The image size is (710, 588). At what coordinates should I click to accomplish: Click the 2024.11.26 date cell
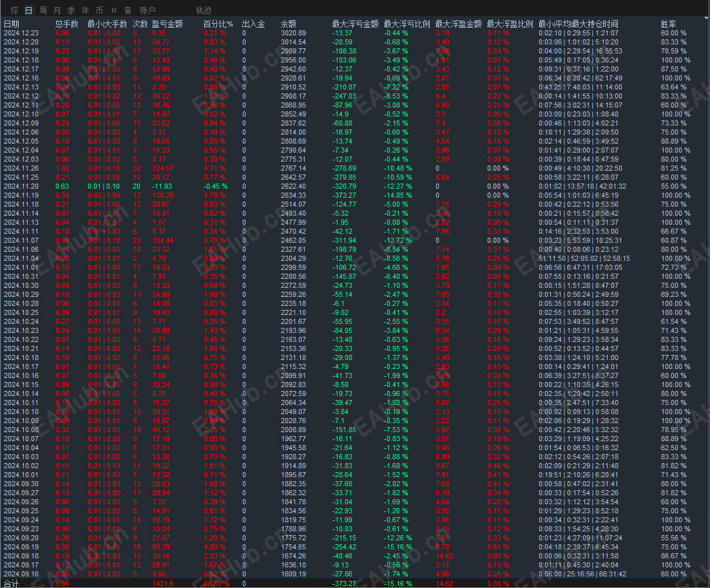[21, 168]
